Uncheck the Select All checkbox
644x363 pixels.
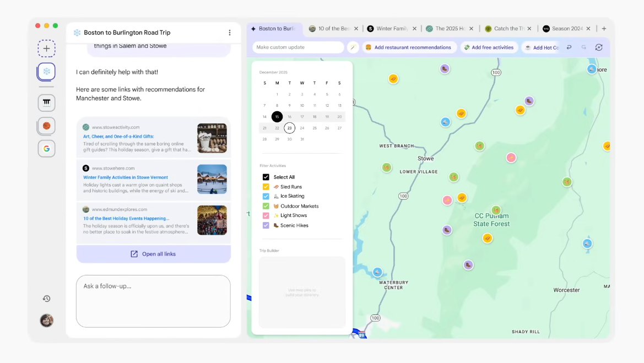tap(266, 177)
